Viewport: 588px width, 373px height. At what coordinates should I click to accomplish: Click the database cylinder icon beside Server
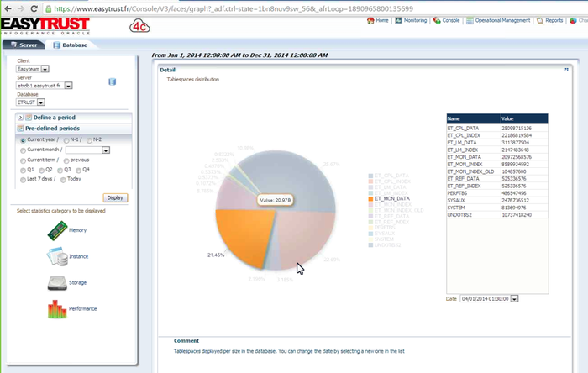point(112,81)
